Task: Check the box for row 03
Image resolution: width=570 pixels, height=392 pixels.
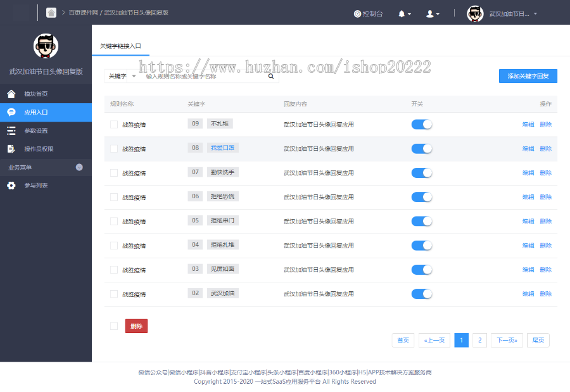Action: [114, 270]
